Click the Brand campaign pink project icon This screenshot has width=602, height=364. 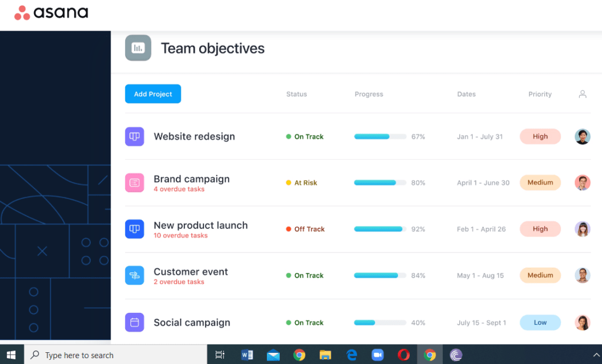coord(134,183)
